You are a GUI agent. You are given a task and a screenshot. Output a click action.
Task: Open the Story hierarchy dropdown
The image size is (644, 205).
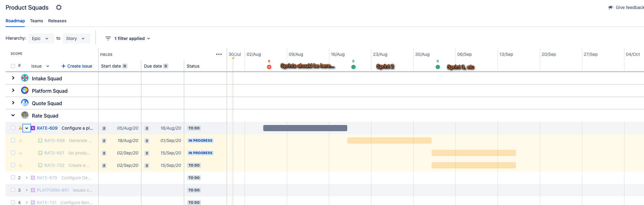[x=76, y=38]
